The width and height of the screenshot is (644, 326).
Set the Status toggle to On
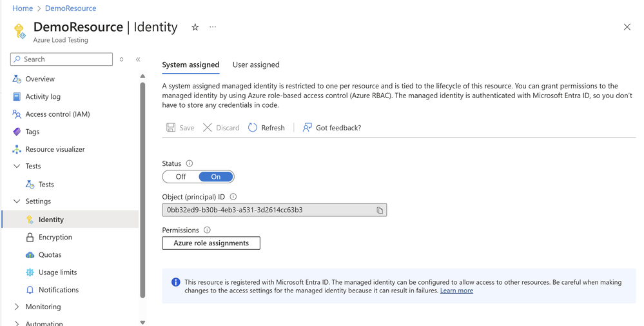tap(216, 177)
